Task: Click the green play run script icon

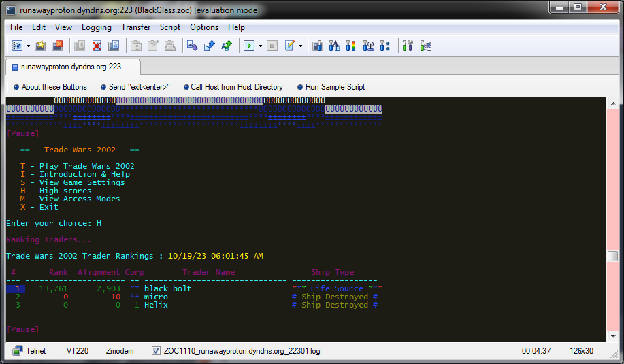Action: point(249,46)
